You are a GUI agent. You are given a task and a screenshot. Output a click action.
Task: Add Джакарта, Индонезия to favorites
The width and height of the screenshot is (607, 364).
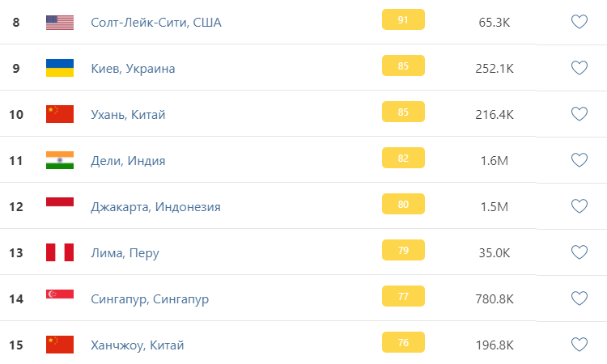coord(579,206)
